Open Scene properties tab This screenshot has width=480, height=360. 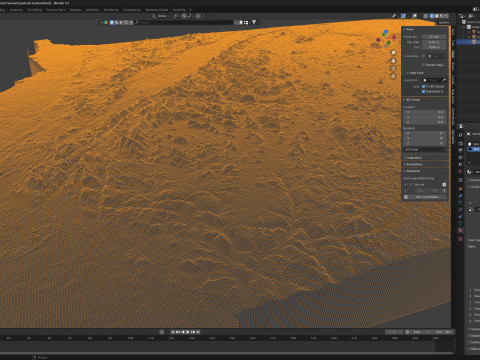pyautogui.click(x=460, y=164)
